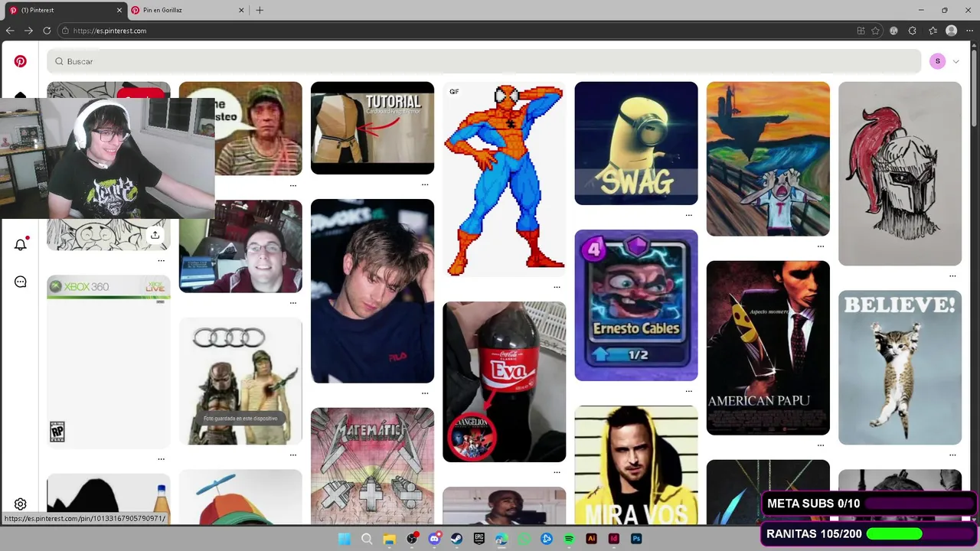Open the Scream painting parody pin
The image size is (980, 551).
click(x=768, y=159)
